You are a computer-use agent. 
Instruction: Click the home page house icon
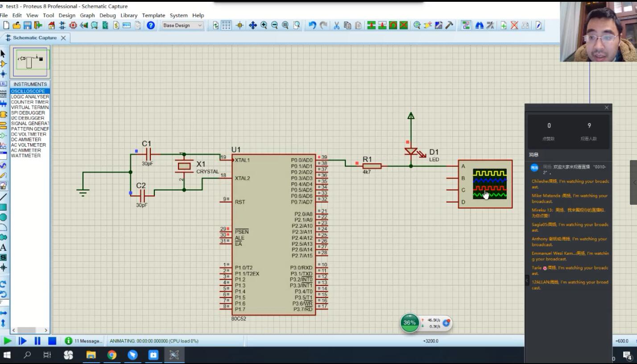tap(51, 25)
